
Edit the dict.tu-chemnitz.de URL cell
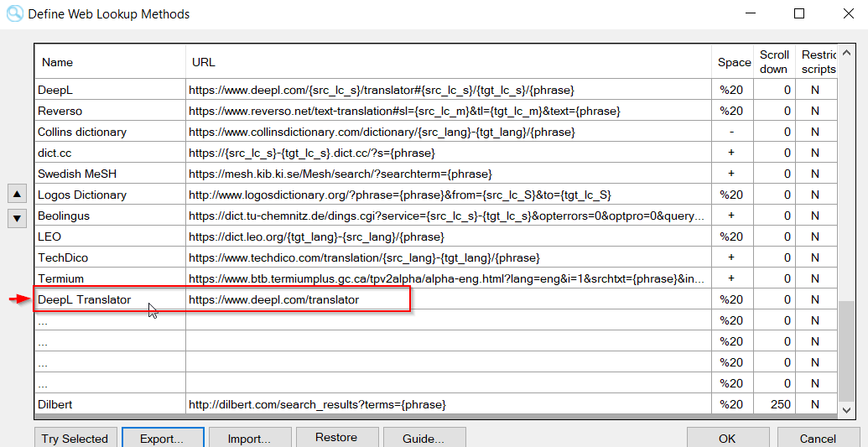click(x=449, y=216)
